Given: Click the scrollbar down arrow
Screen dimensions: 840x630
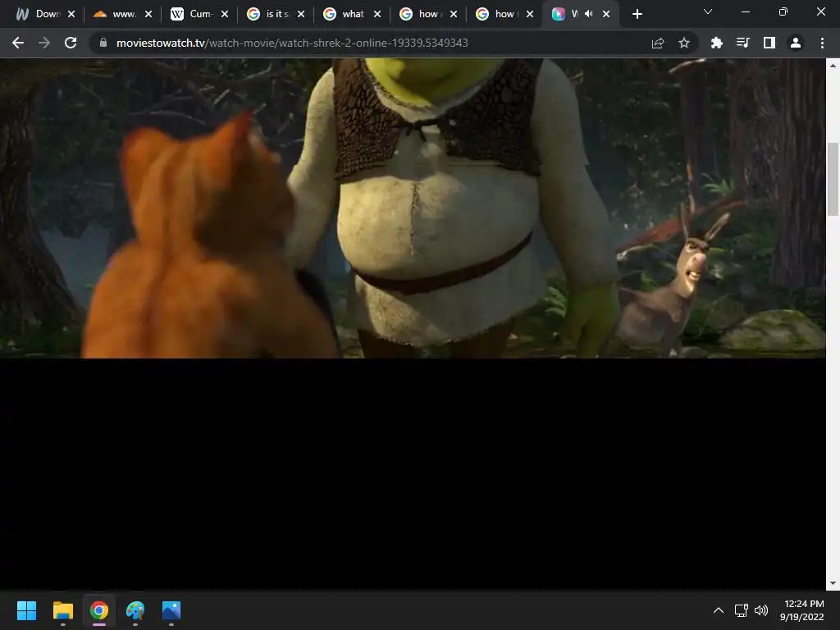Looking at the screenshot, I should point(833,583).
